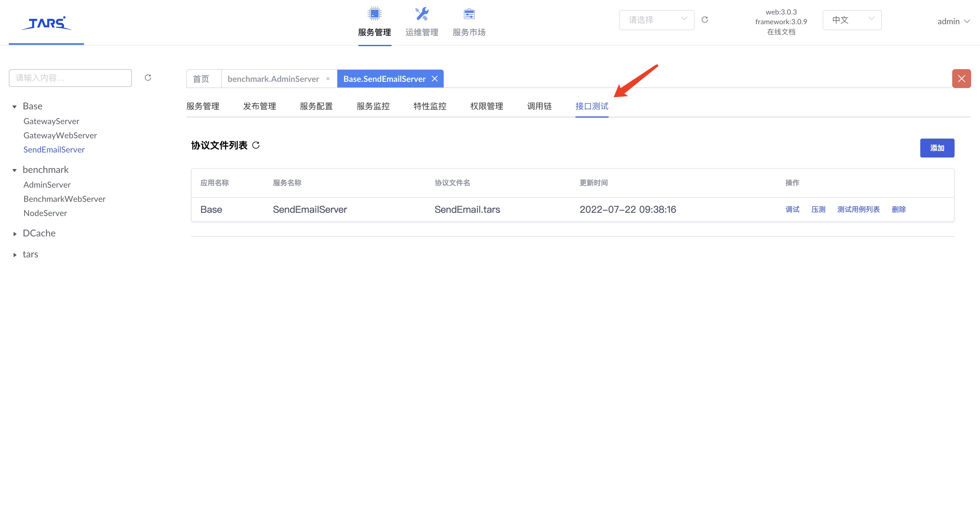Click the red close-all tabs button

point(961,79)
